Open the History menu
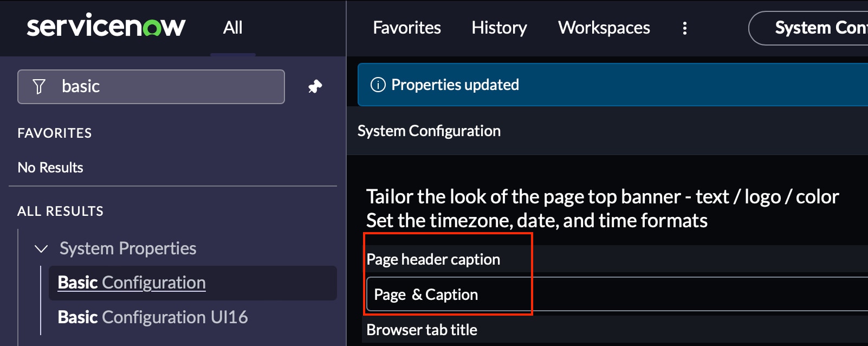The image size is (868, 346). point(499,28)
